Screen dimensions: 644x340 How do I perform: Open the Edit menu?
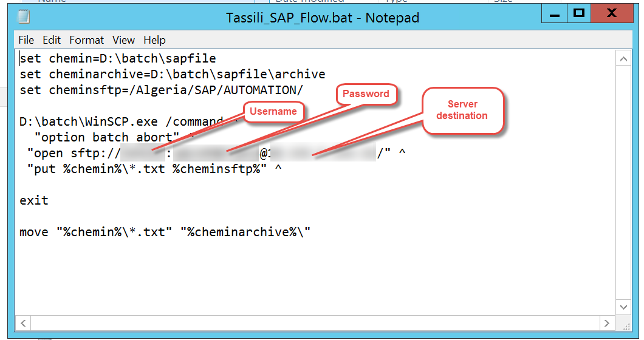point(52,40)
